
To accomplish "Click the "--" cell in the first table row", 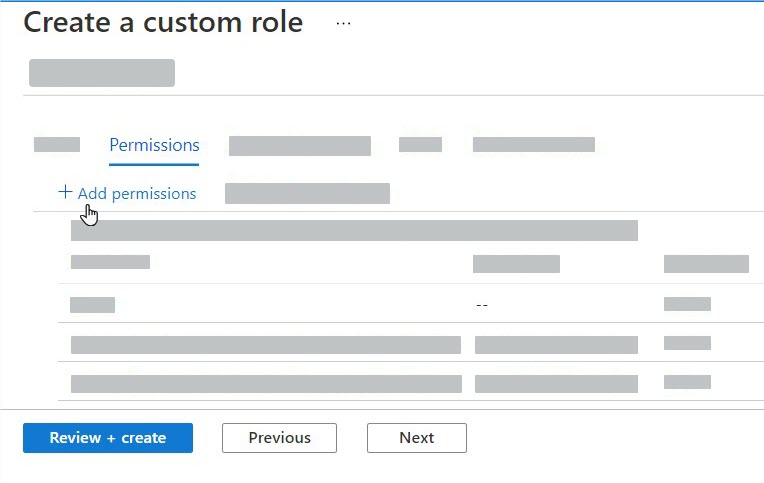I will pos(482,305).
